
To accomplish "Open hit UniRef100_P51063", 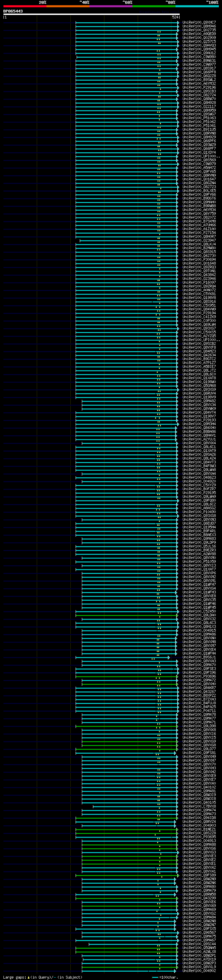I will (199, 118).
